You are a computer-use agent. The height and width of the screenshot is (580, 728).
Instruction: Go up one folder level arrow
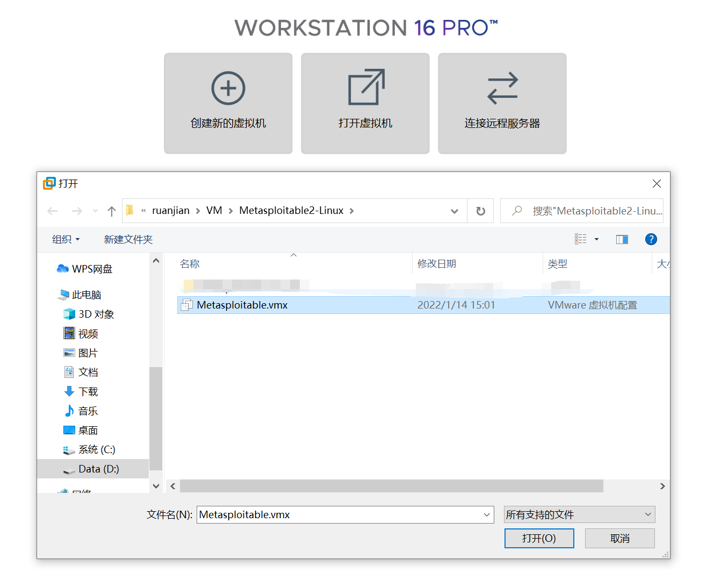click(112, 211)
